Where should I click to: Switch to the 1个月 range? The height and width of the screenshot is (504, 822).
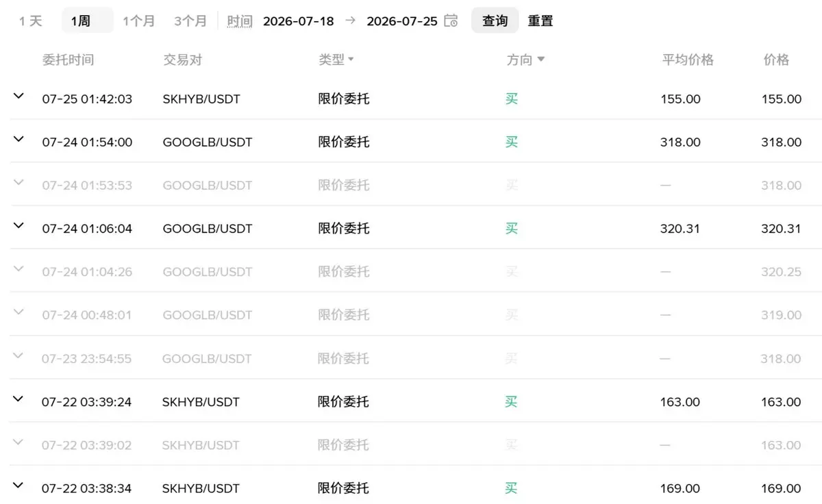[x=139, y=21]
